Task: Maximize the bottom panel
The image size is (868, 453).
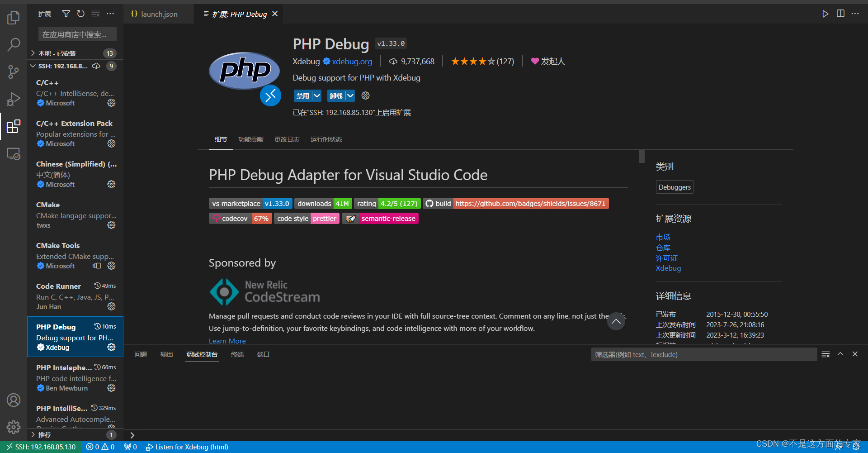Action: [840, 354]
